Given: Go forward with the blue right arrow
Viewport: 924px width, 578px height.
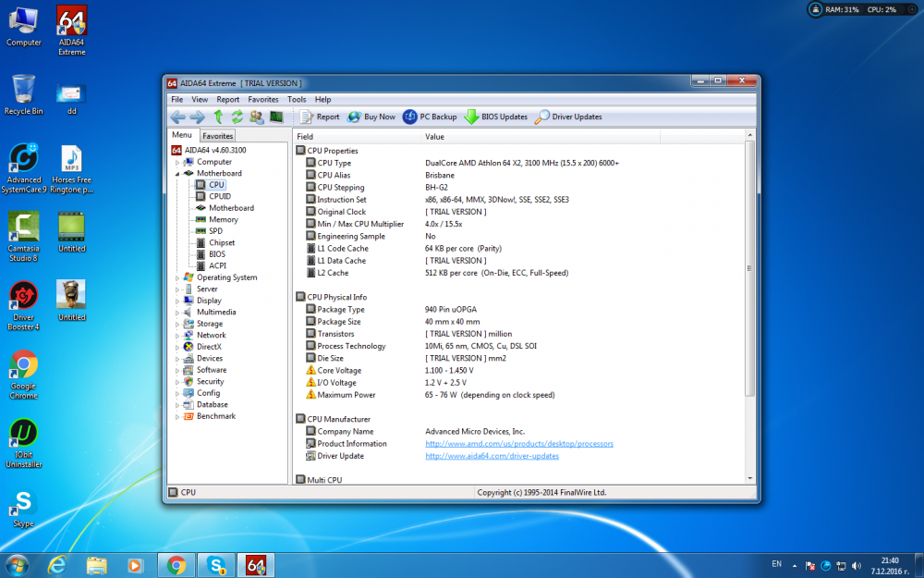Looking at the screenshot, I should tap(198, 117).
